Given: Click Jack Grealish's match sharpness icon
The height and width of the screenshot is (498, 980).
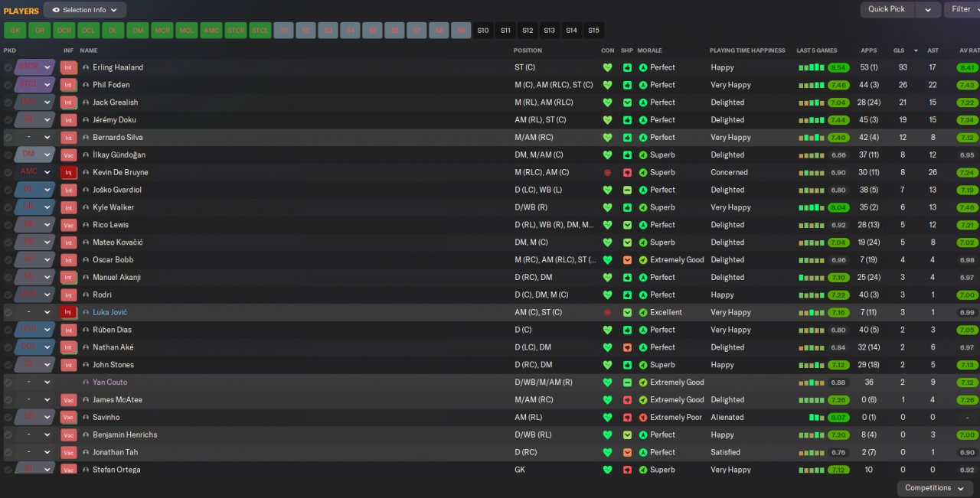Looking at the screenshot, I should click(627, 103).
